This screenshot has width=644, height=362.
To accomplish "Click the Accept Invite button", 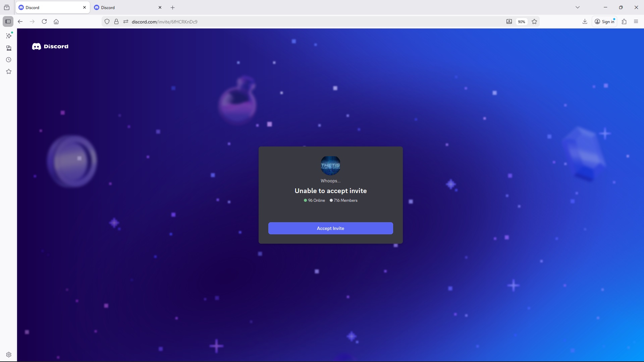I will point(330,228).
